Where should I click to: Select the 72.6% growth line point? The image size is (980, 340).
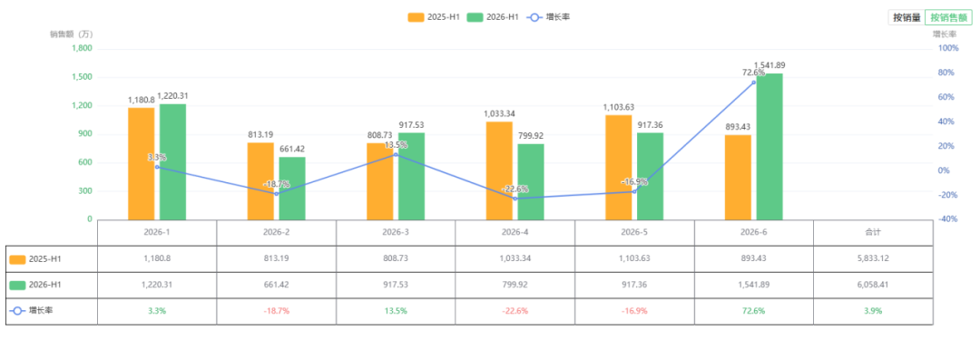(754, 83)
